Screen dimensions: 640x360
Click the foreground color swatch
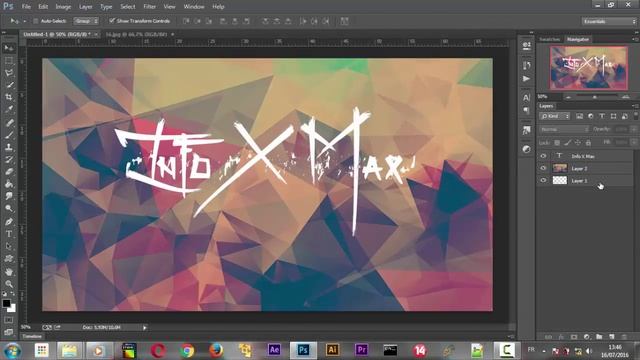[x=6, y=303]
